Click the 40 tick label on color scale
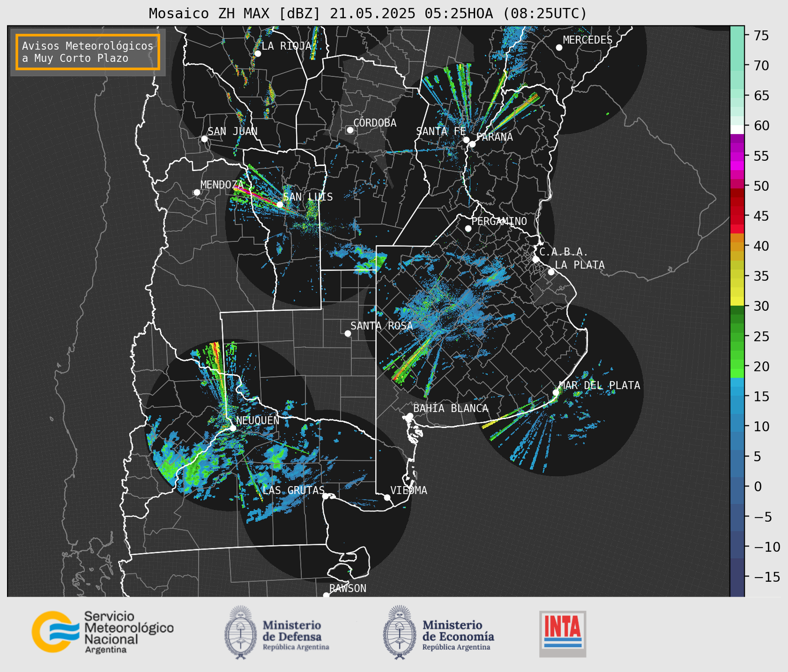 pyautogui.click(x=760, y=246)
